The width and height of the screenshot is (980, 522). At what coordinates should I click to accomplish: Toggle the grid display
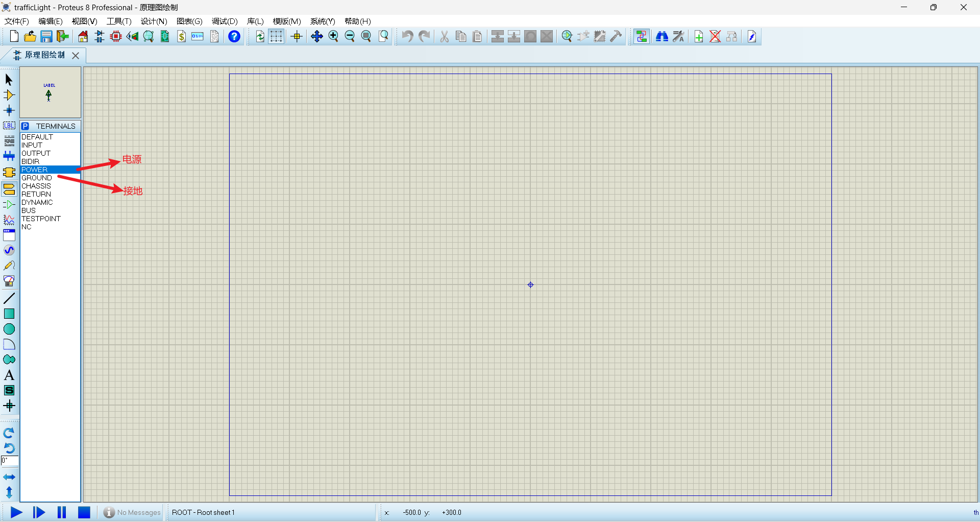click(276, 36)
